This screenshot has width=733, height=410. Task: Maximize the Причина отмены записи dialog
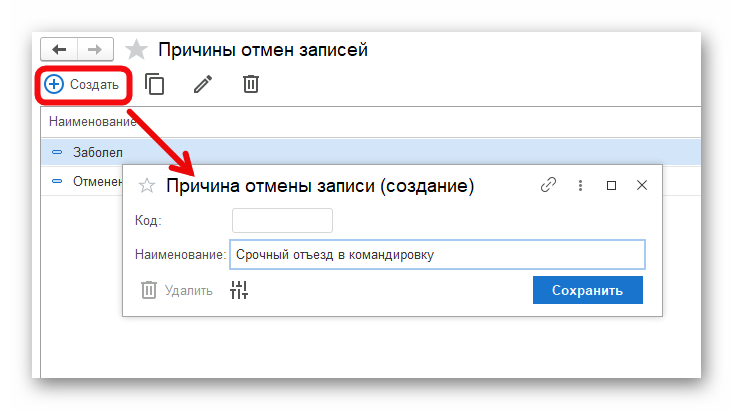tap(611, 186)
